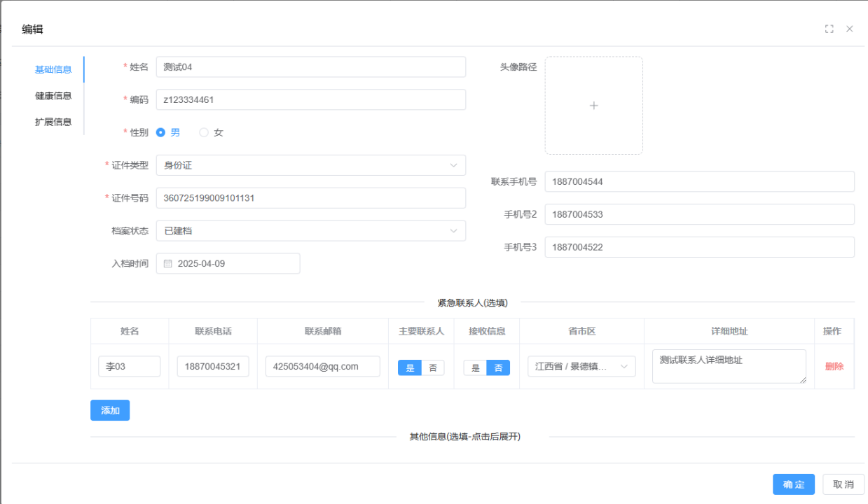Viewport: 868px width, 504px height.
Task: Switch to the 扩展信息 tab
Action: coord(53,122)
